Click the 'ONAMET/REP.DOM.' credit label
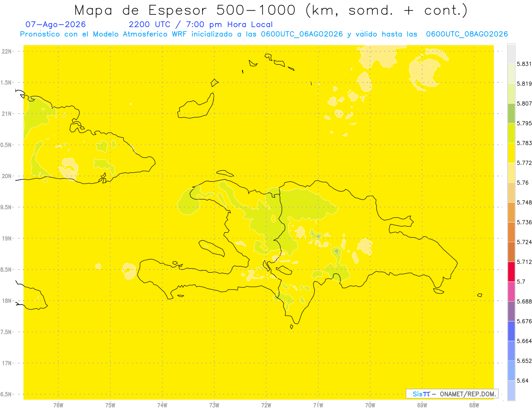Screen dimensions: 532x411 click(467, 394)
